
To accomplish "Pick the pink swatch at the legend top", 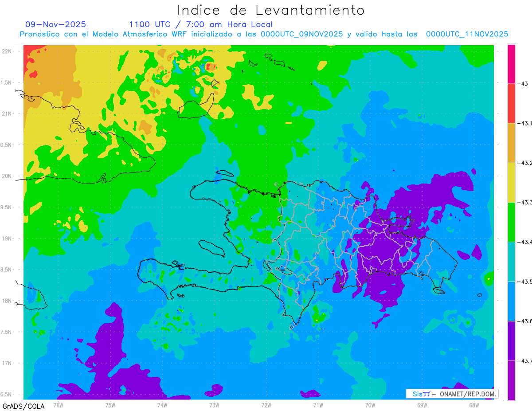I will click(511, 63).
